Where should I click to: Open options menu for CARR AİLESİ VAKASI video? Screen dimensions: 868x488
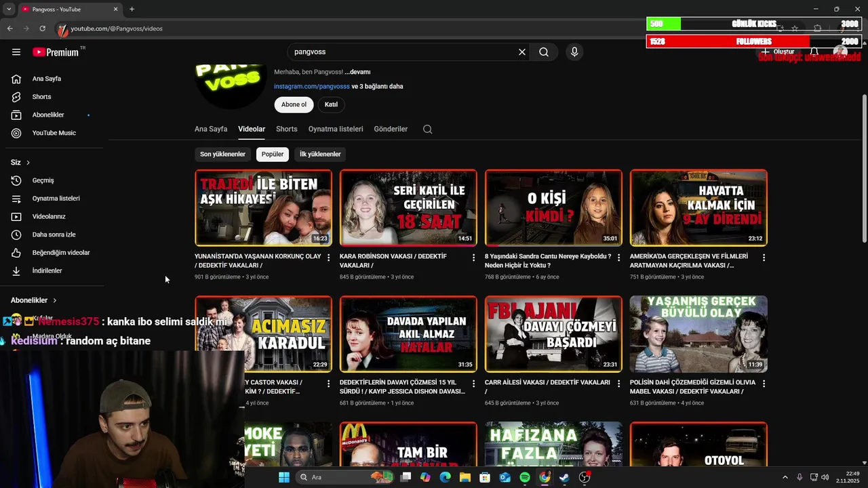(618, 384)
